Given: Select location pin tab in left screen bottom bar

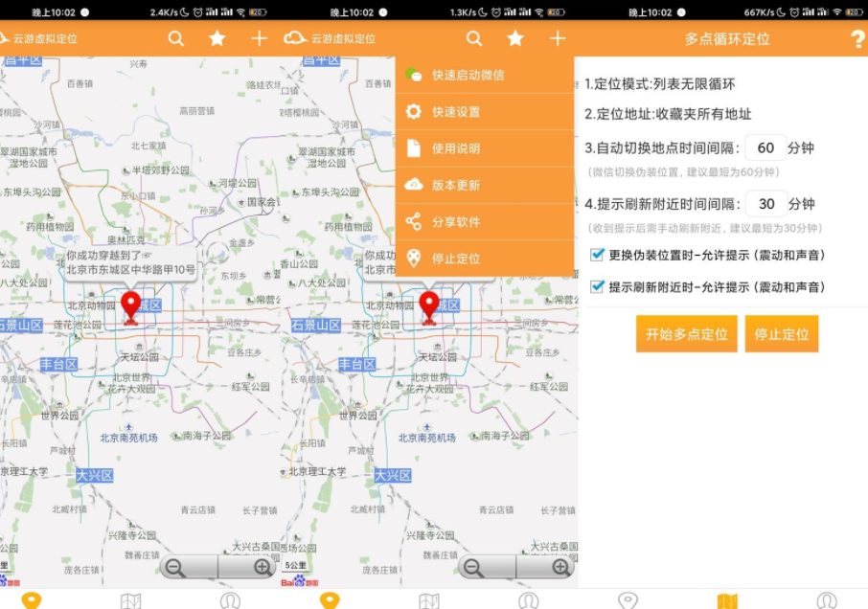Looking at the screenshot, I should pyautogui.click(x=32, y=600).
